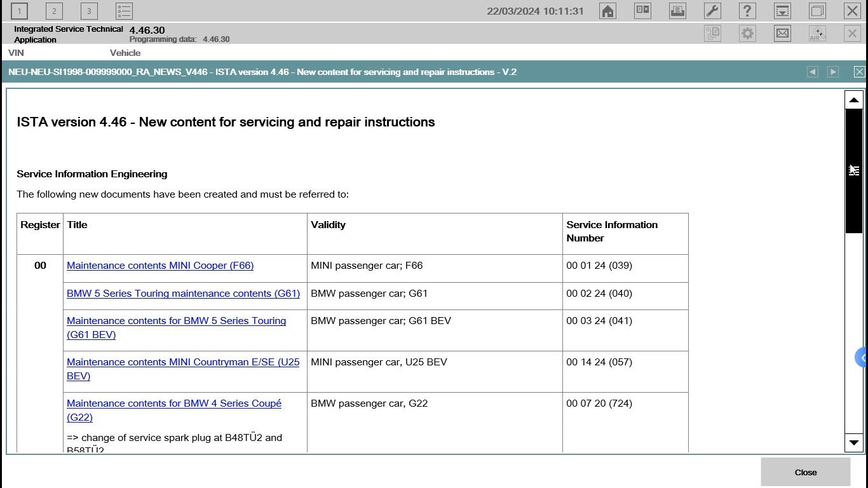
Task: Select numbered tab 1 at top left
Action: 19,11
